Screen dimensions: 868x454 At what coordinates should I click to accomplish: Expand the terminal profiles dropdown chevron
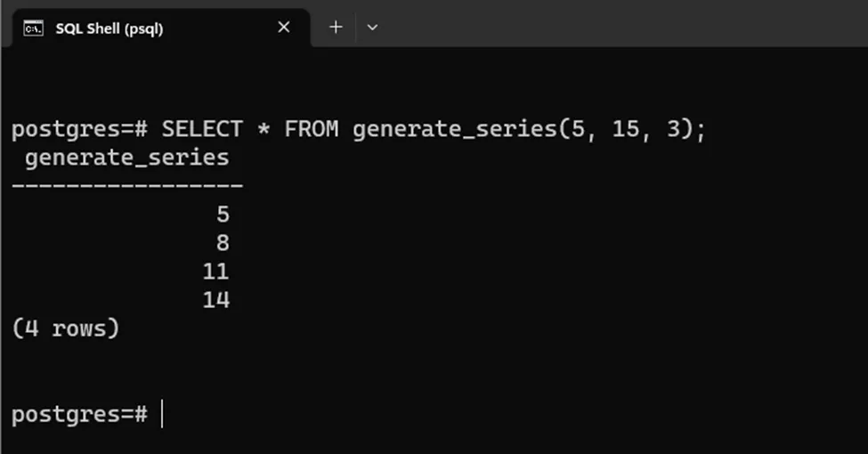tap(372, 28)
